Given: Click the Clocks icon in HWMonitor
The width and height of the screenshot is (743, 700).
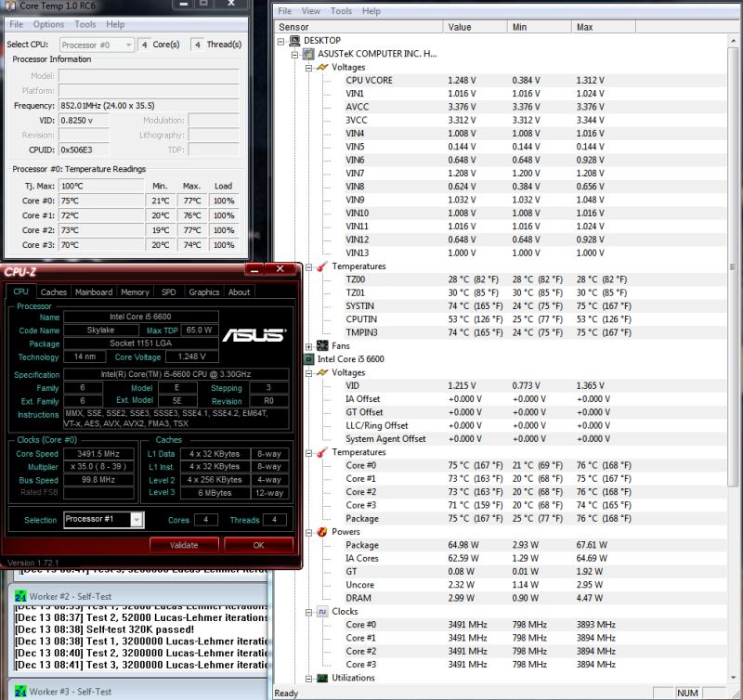Looking at the screenshot, I should pos(322,612).
